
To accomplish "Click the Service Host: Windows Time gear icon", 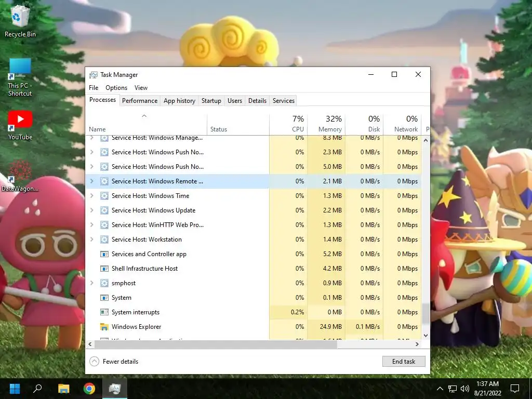I will [x=104, y=196].
